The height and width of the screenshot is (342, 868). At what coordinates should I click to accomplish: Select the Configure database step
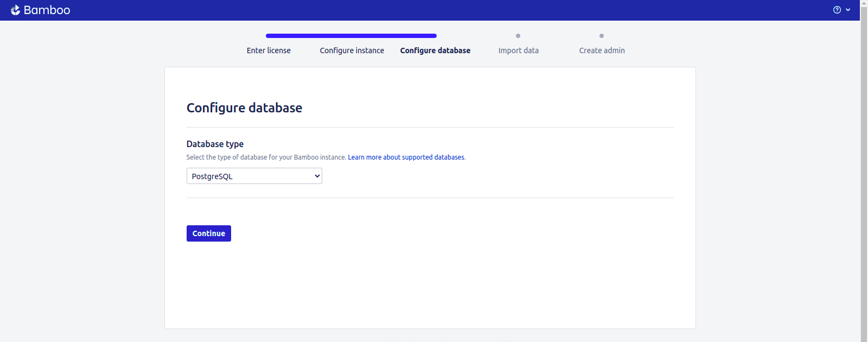coord(435,50)
